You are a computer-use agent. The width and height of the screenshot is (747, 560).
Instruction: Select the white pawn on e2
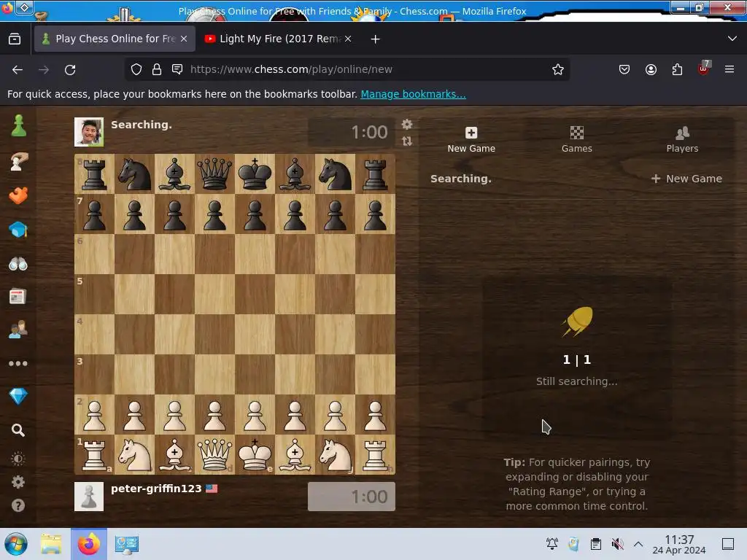[x=255, y=415]
